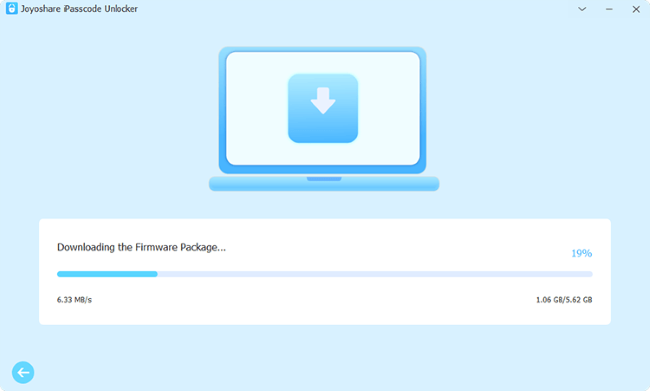The width and height of the screenshot is (650, 391).
Task: Minimize the Joyoshare window
Action: 609,9
